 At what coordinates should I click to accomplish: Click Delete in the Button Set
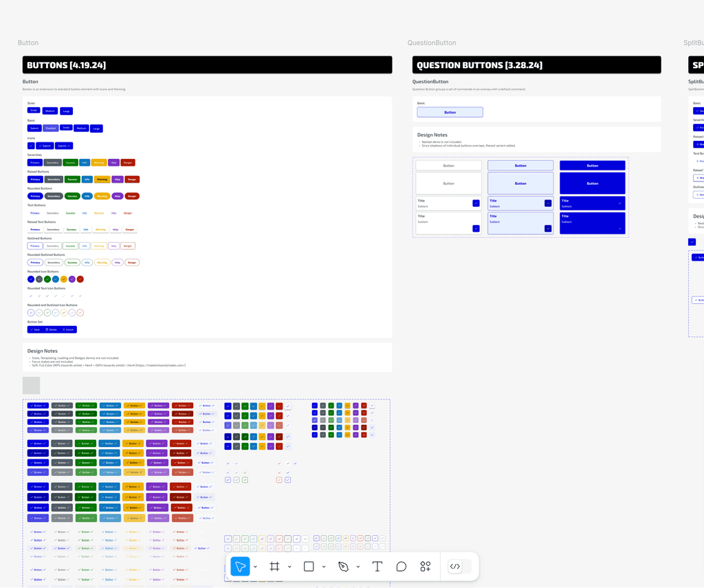click(51, 329)
